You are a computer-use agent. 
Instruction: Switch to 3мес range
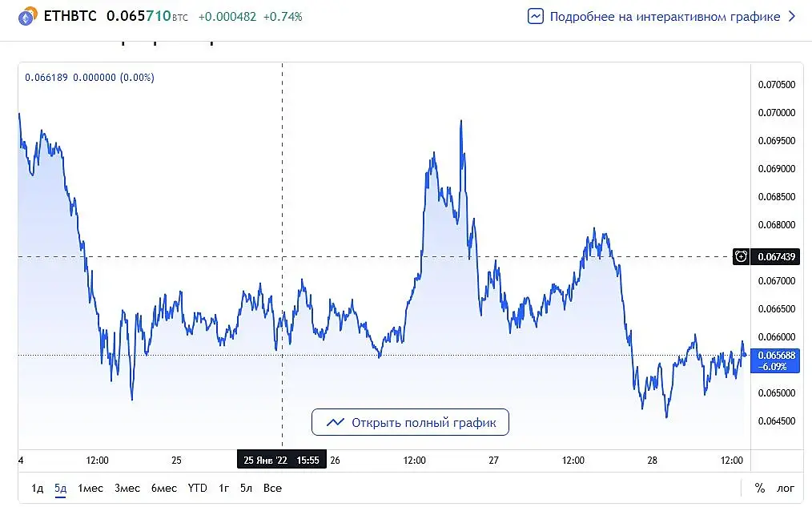(127, 488)
